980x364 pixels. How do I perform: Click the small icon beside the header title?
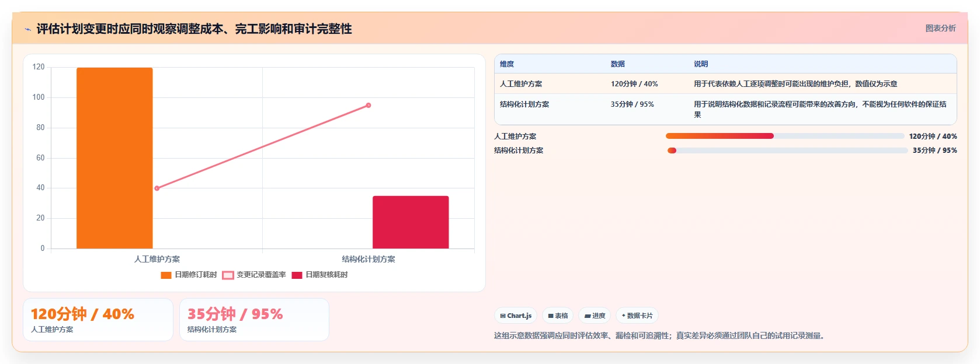tap(27, 29)
